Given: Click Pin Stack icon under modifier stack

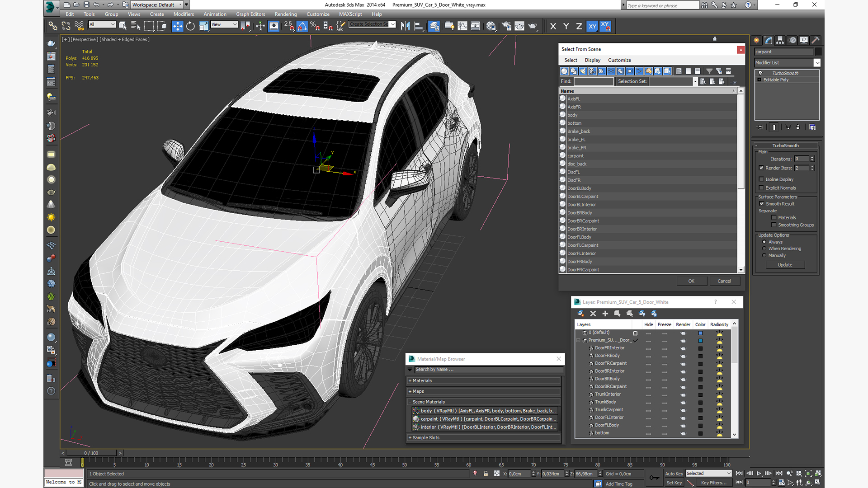Looking at the screenshot, I should pyautogui.click(x=759, y=127).
